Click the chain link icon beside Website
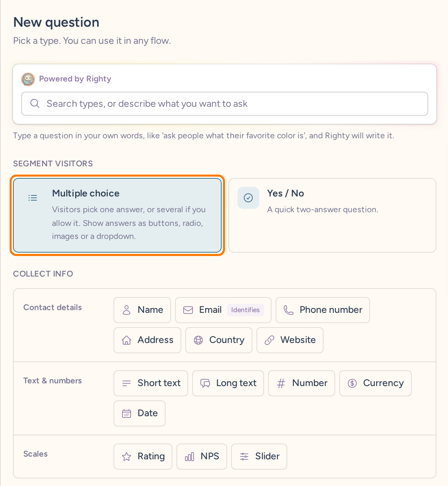The height and width of the screenshot is (486, 448). (269, 340)
